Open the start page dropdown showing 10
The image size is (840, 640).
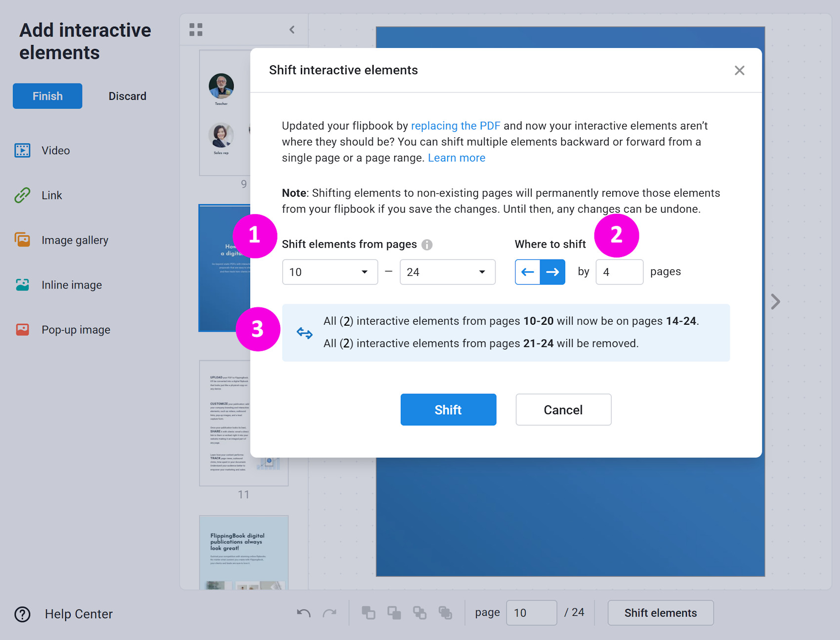(x=330, y=272)
